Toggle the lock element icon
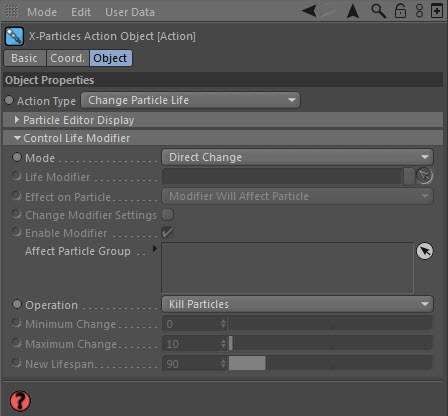Viewport: 448px width, 416px height. tap(400, 11)
